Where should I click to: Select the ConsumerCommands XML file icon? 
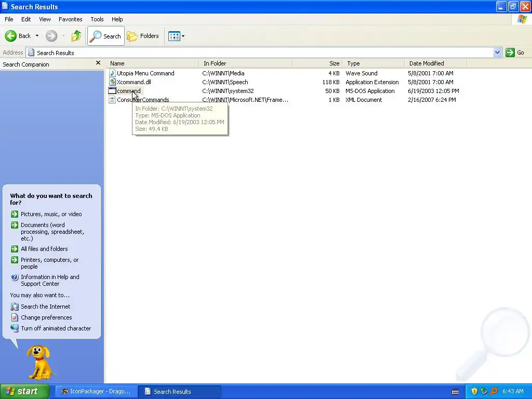(112, 99)
